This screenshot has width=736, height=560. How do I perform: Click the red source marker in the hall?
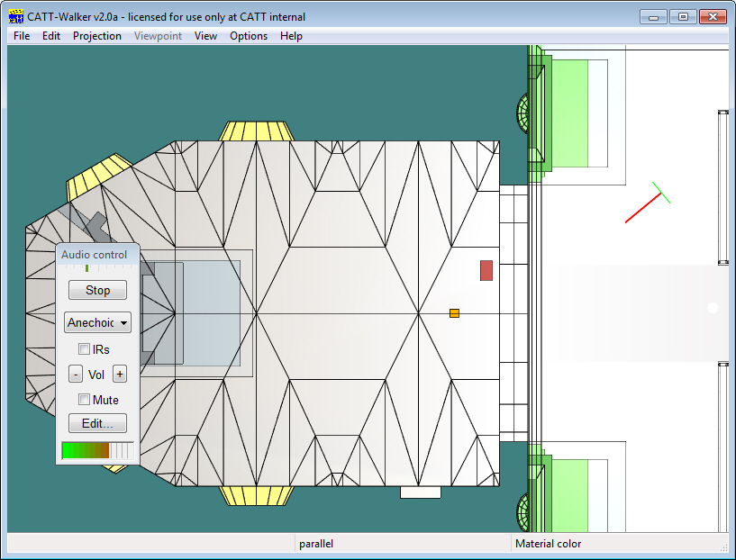486,270
